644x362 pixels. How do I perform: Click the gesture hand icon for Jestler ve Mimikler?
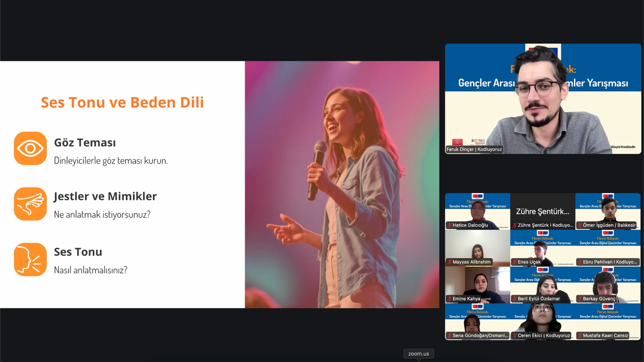(30, 204)
